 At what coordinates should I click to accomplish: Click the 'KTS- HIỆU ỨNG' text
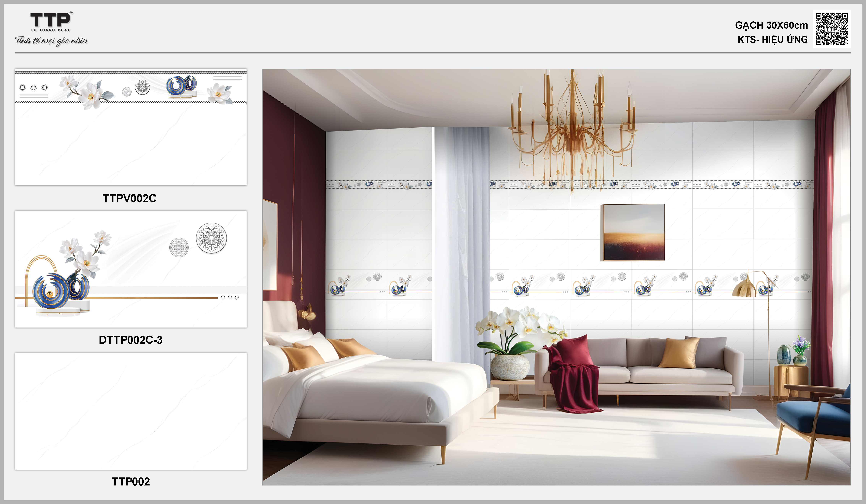[x=773, y=39]
